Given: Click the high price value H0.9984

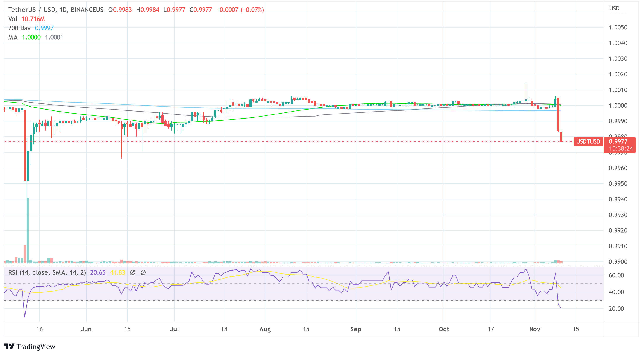Looking at the screenshot, I should click(x=147, y=10).
